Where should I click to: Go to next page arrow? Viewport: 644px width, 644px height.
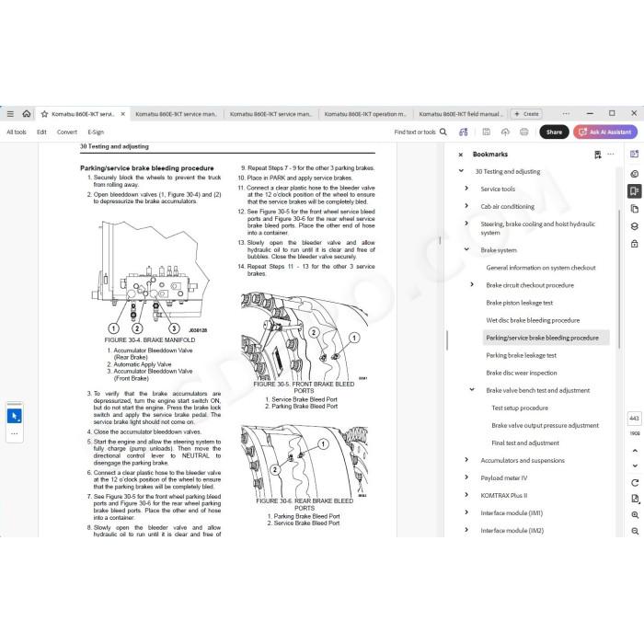coord(635,466)
